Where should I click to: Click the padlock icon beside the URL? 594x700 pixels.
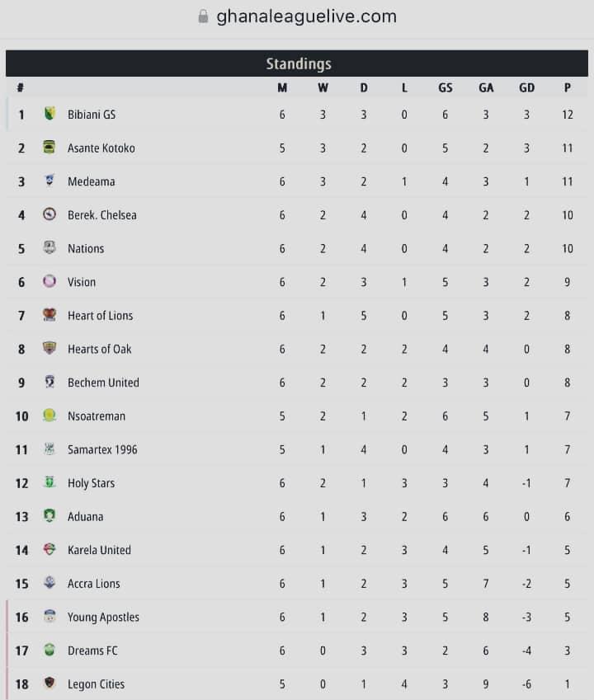tap(204, 16)
